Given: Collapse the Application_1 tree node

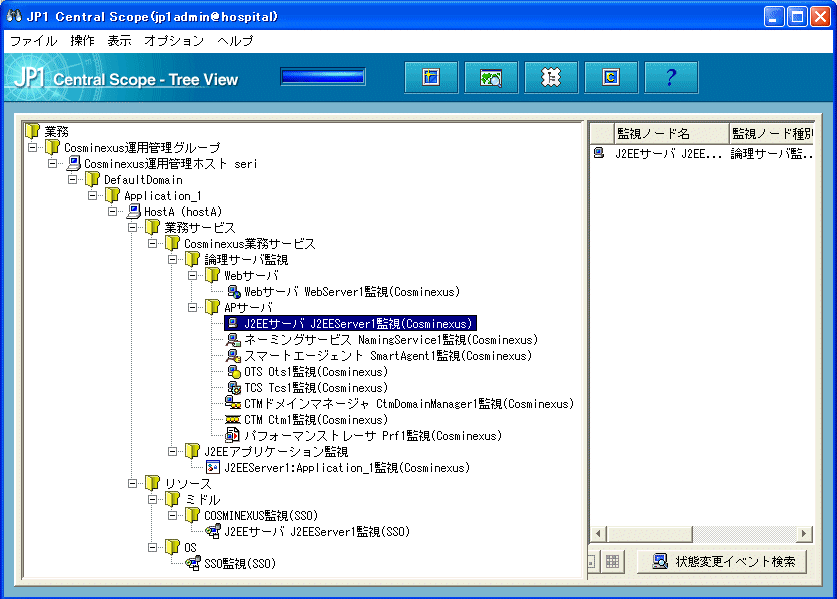Looking at the screenshot, I should [92, 195].
